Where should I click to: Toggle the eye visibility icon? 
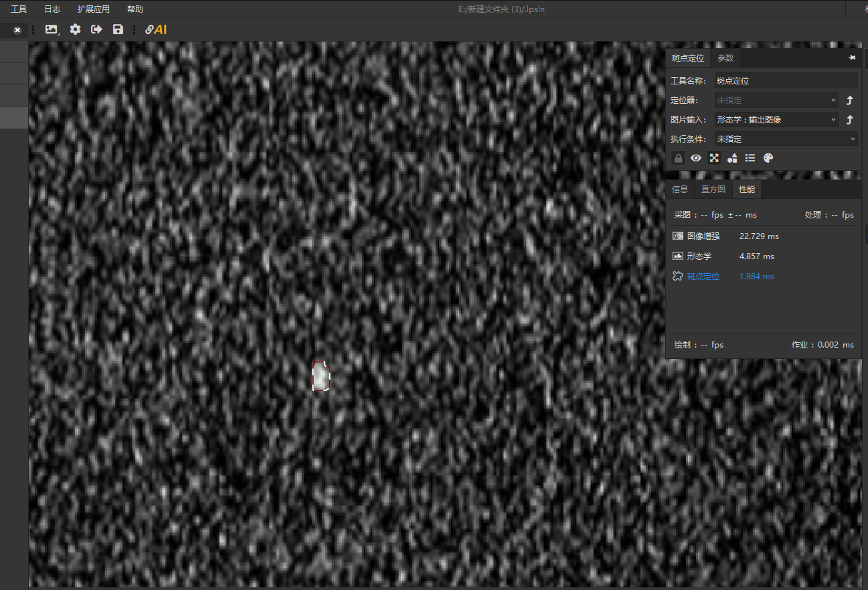point(696,158)
